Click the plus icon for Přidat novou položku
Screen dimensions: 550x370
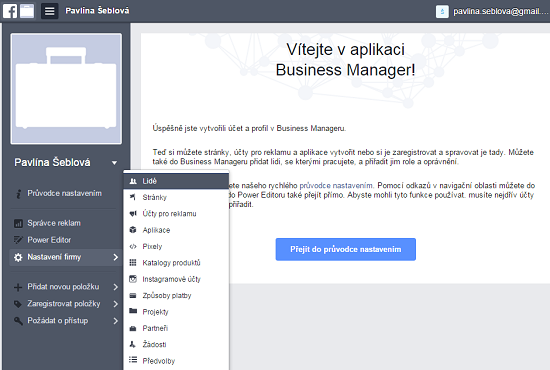coord(18,287)
